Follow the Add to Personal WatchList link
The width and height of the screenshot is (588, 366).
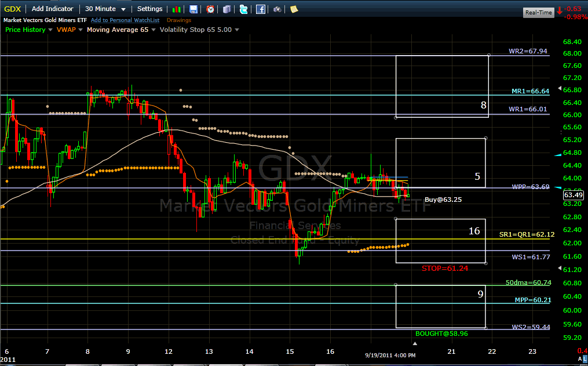click(x=125, y=20)
